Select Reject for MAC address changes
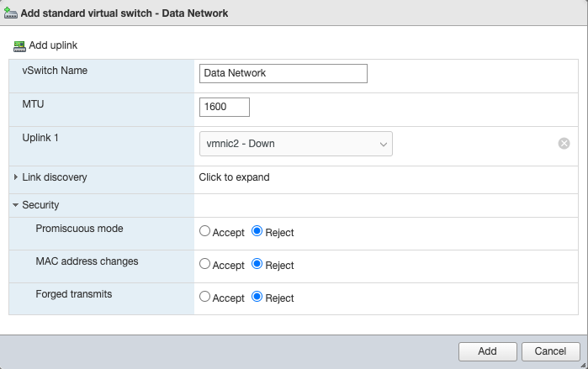 pos(257,265)
